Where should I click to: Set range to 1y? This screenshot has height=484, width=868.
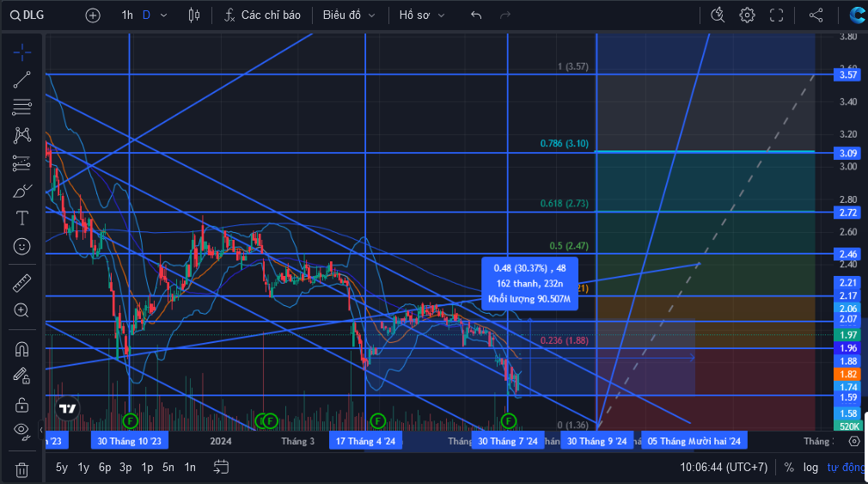[x=83, y=468]
